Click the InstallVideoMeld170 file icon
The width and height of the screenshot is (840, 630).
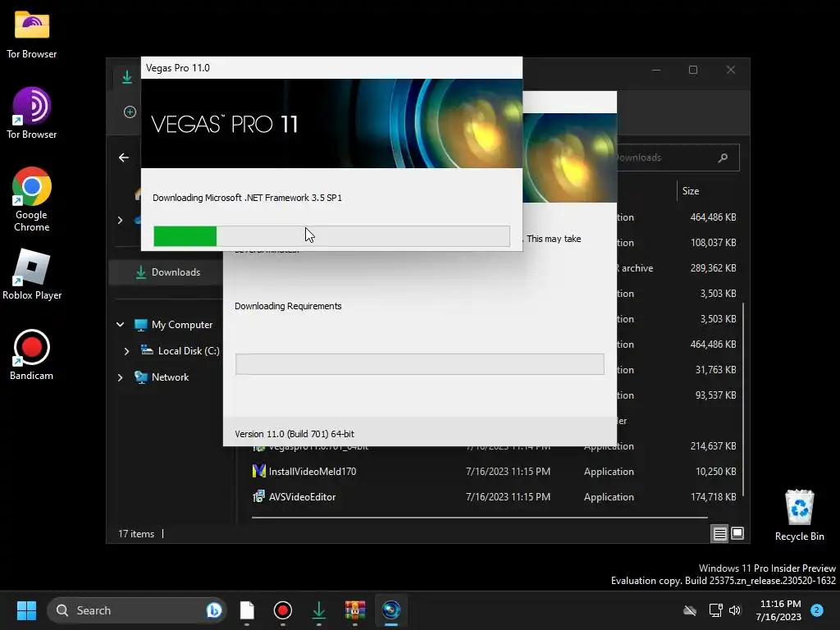click(x=258, y=472)
